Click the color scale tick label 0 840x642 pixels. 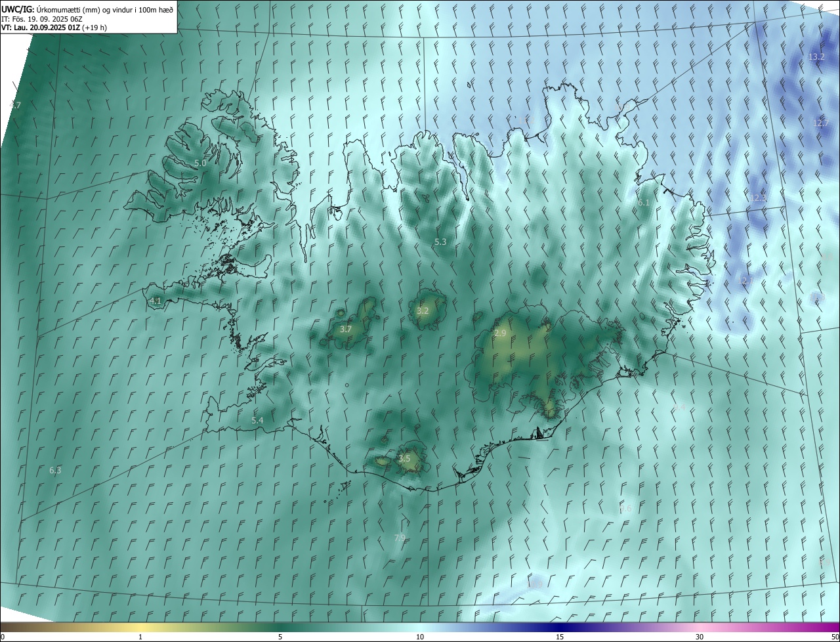coord(3,637)
